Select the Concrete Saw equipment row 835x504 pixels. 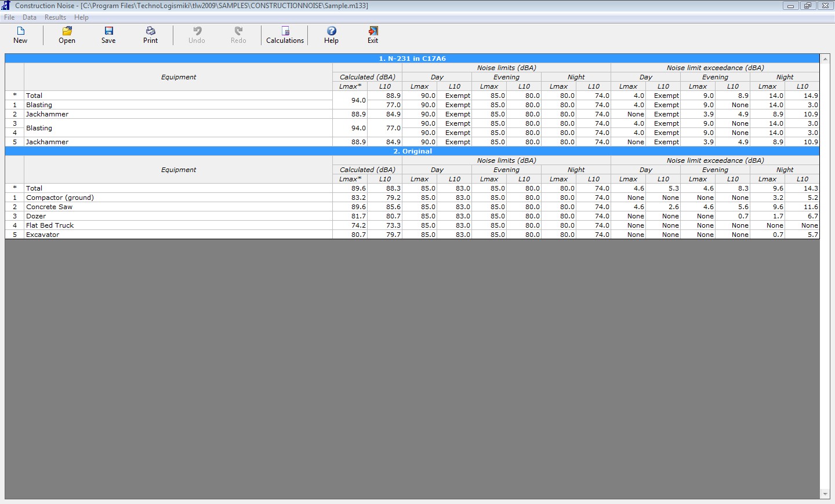(49, 207)
